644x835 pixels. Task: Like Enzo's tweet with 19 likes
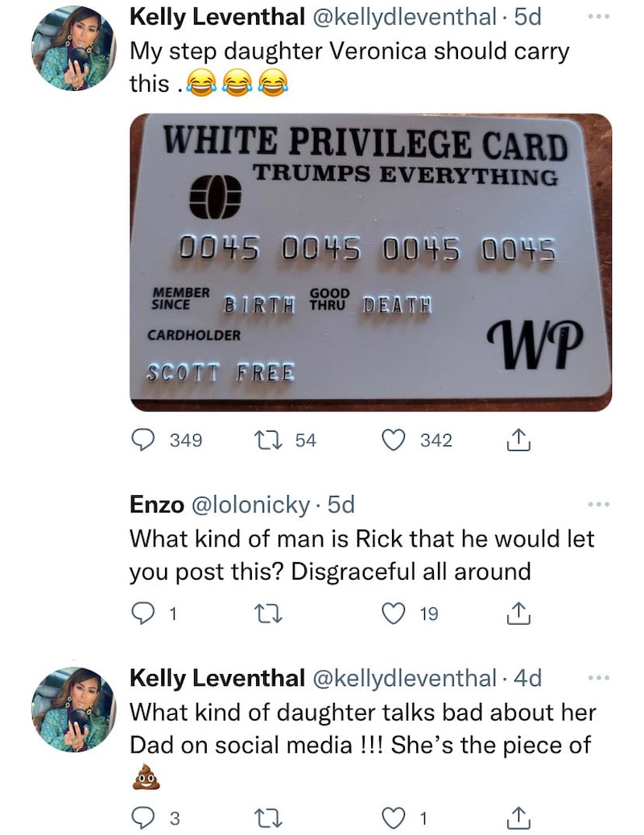pos(394,614)
